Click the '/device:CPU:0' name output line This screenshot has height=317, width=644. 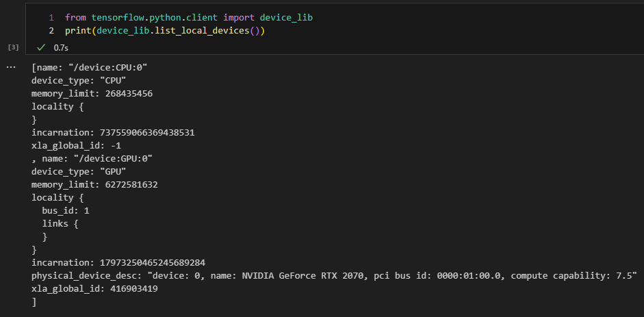click(90, 67)
